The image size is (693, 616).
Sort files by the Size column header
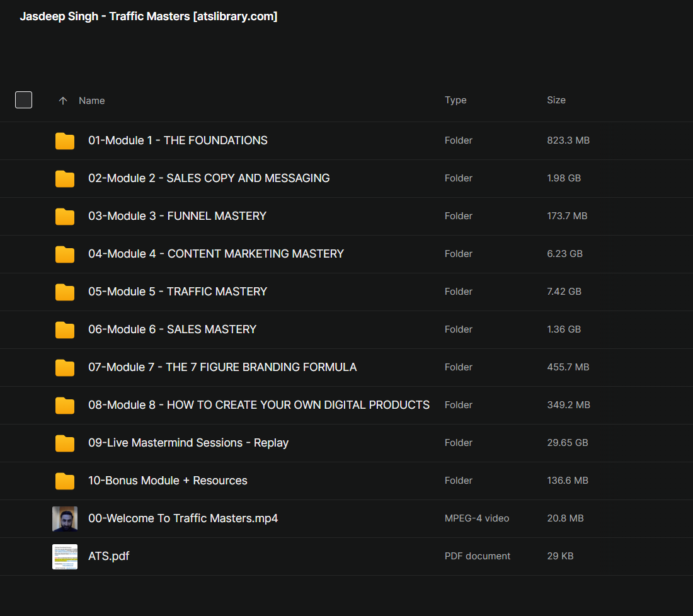[x=556, y=100]
